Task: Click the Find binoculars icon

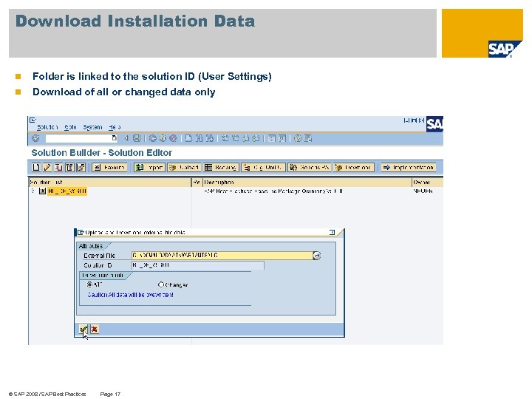Action: (x=199, y=138)
